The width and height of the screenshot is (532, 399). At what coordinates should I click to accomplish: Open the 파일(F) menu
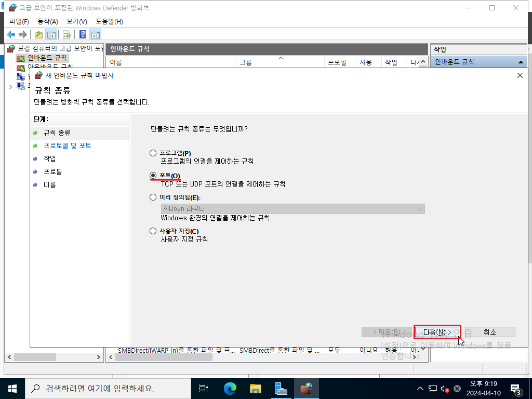click(19, 22)
